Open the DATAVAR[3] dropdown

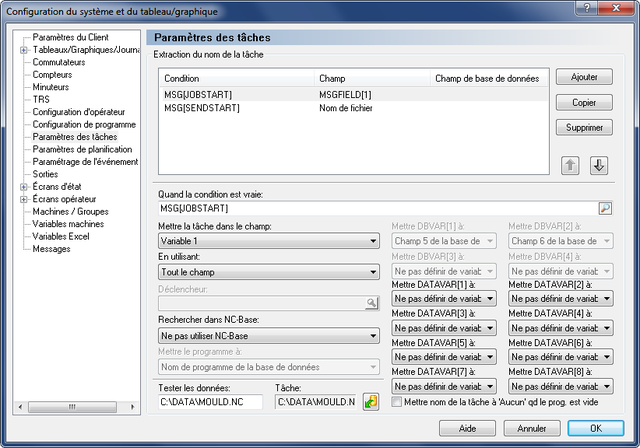click(444, 328)
